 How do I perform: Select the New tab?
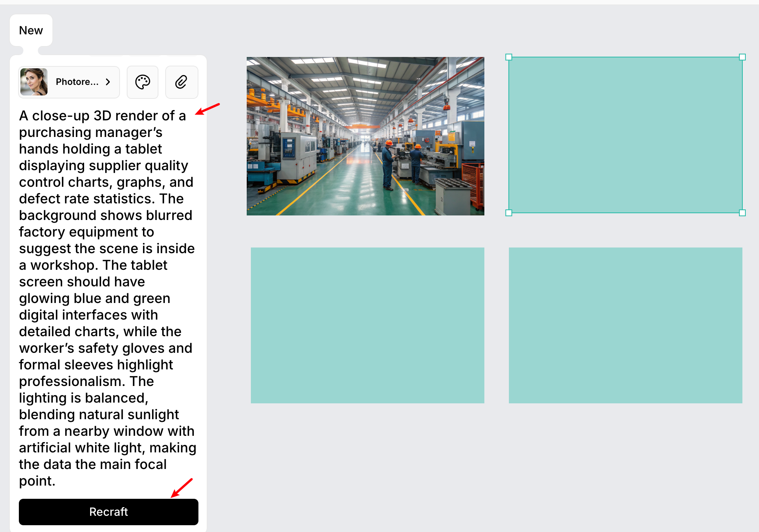click(x=31, y=31)
